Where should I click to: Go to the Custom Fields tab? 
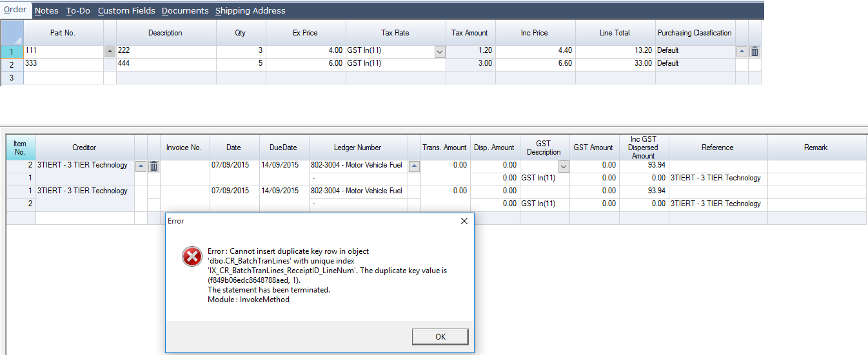point(126,10)
